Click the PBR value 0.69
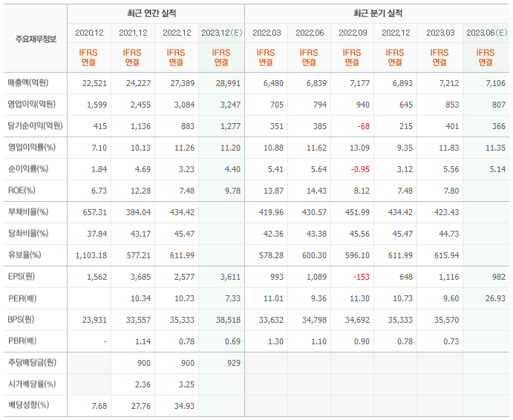This screenshot has height=420, width=513. (x=232, y=341)
